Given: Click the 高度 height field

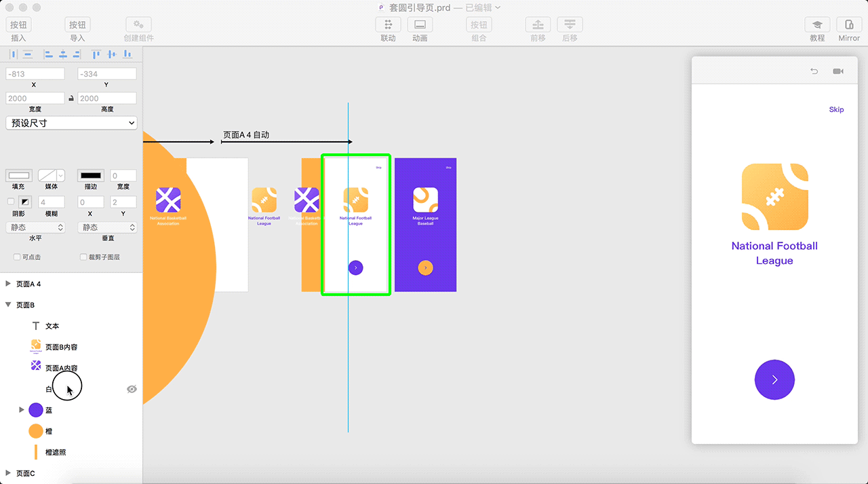Looking at the screenshot, I should pyautogui.click(x=106, y=98).
